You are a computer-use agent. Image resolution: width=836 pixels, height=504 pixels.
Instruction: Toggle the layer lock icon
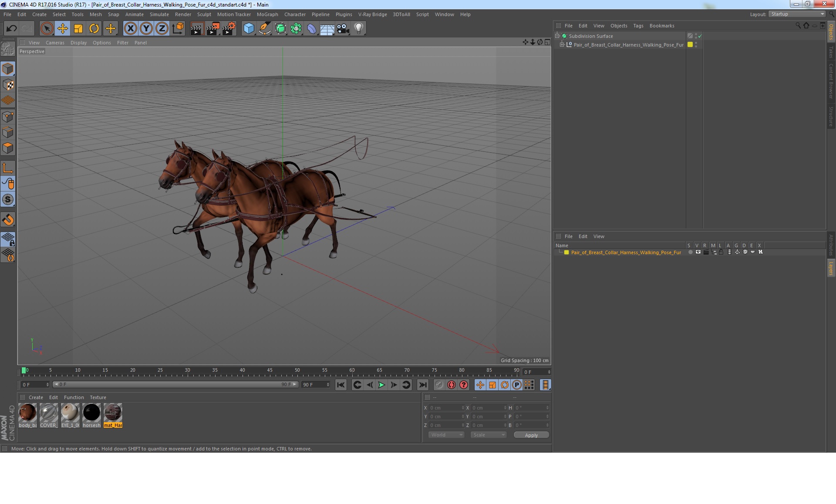pyautogui.click(x=721, y=252)
